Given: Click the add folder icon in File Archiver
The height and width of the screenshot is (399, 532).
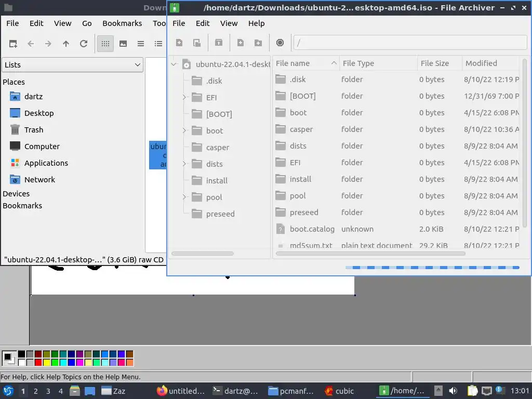Looking at the screenshot, I should coord(258,43).
